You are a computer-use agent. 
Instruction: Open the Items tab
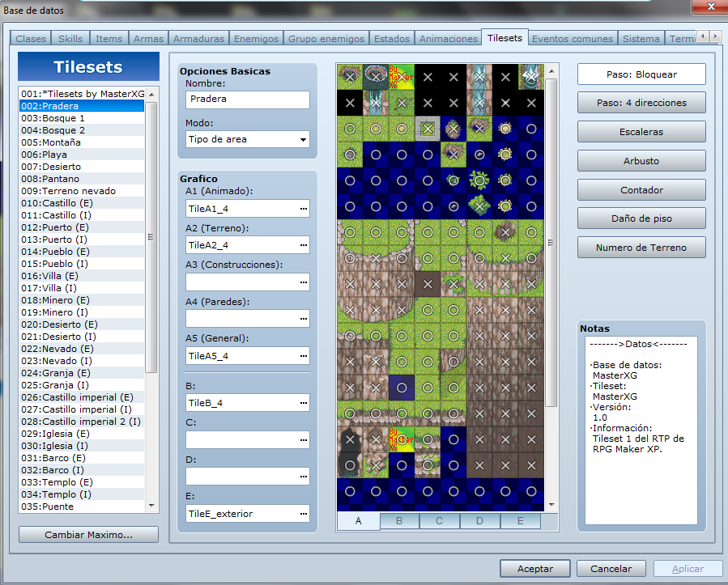[109, 39]
